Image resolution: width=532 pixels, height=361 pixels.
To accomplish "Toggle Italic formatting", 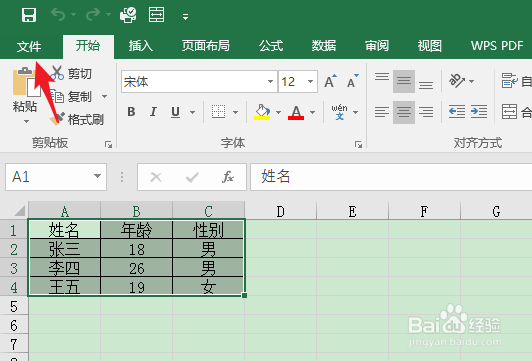I will 153,112.
